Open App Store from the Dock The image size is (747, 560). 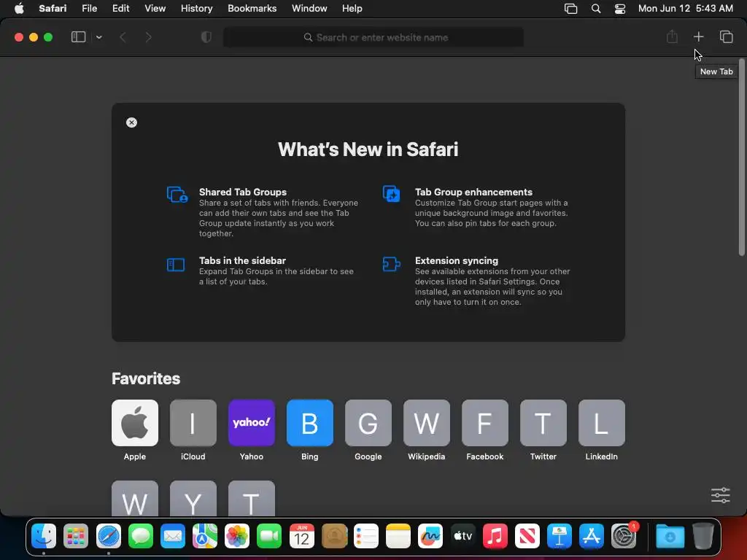click(x=592, y=536)
